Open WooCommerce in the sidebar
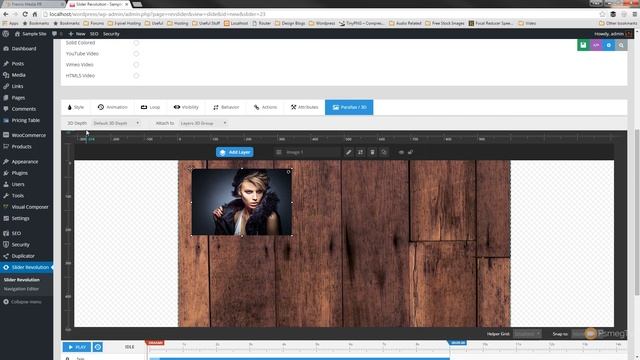Image resolution: width=640 pixels, height=360 pixels. coord(28,135)
